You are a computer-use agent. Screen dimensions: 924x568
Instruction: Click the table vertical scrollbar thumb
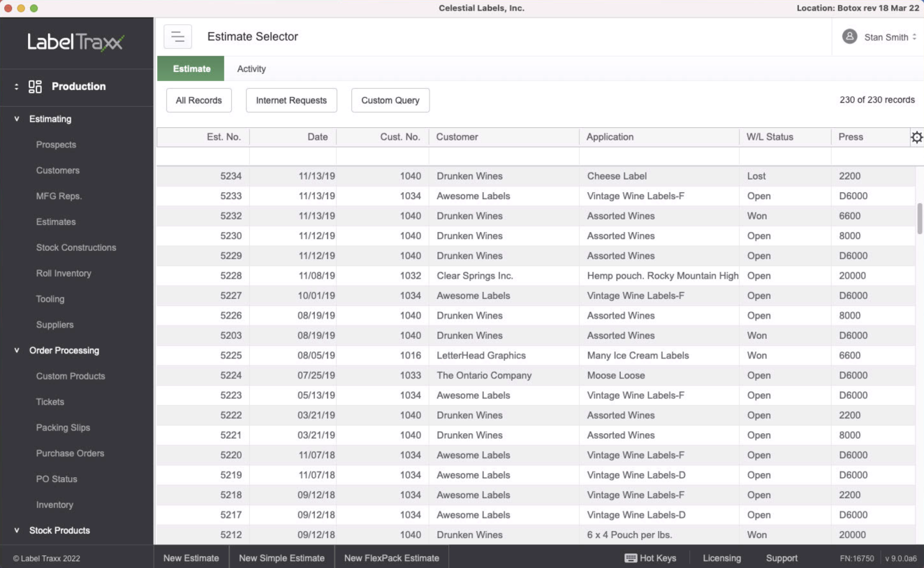point(920,219)
